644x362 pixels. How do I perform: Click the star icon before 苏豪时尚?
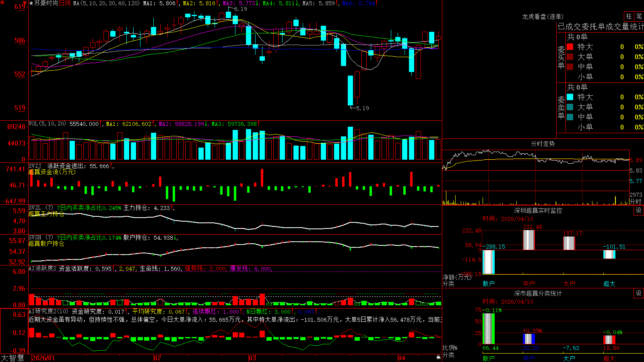[x=31, y=3]
